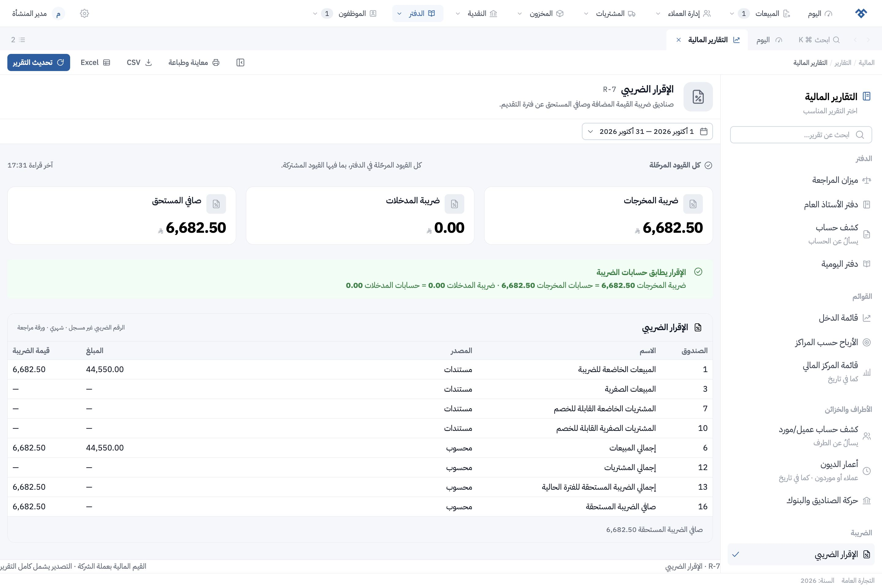
Task: Click the كل القيود المرحّلة check icon
Action: coord(708,165)
